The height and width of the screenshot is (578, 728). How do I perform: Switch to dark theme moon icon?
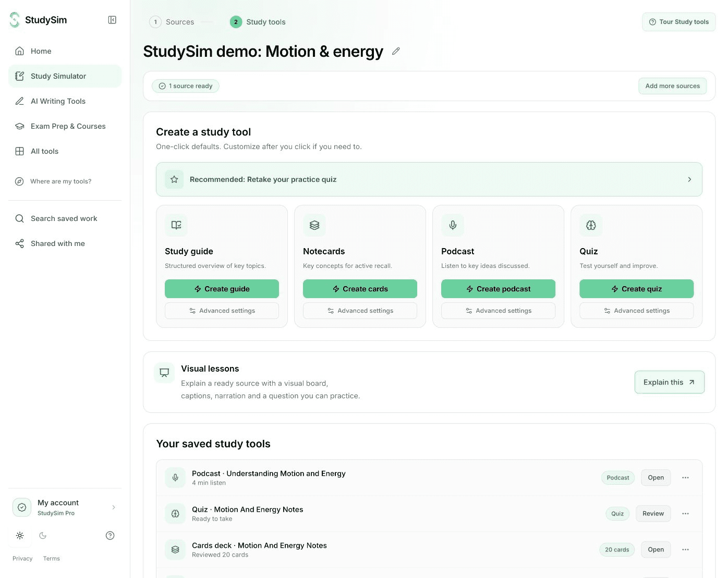43,535
